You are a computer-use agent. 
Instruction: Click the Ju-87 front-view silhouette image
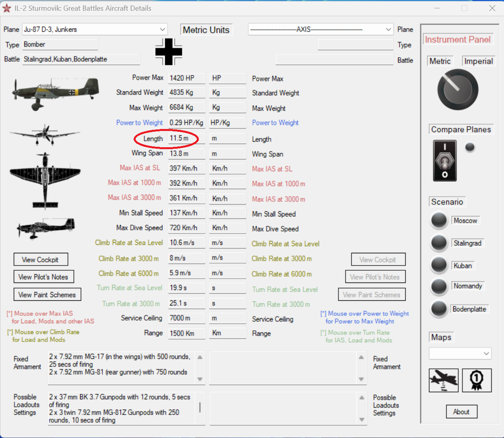(x=44, y=133)
